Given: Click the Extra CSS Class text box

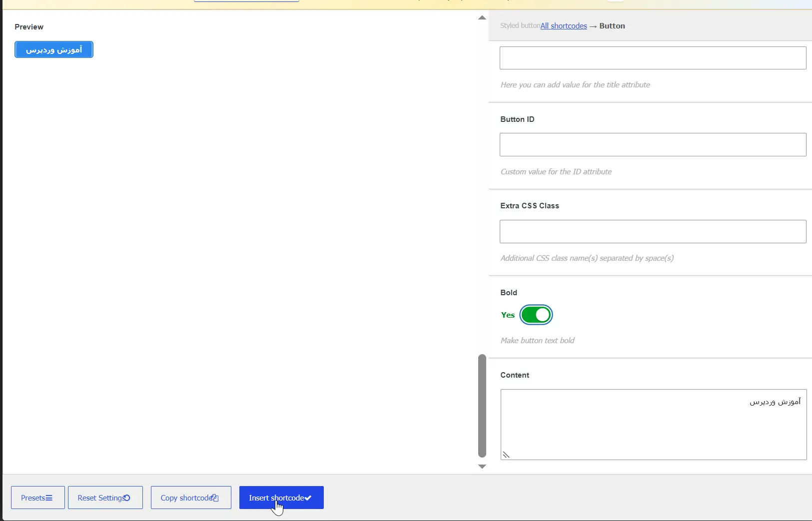Looking at the screenshot, I should 653,231.
